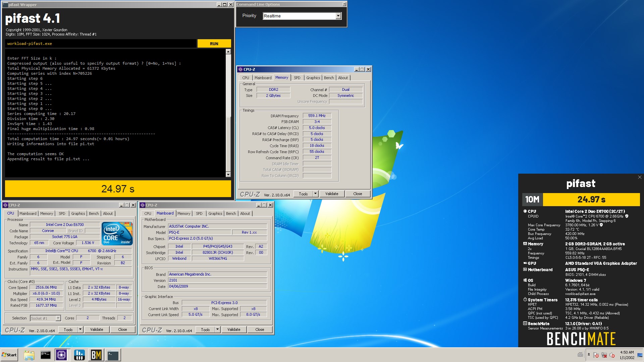Screen dimensions: 644x362
Task: Click the verified shield next to CPUID value
Action: click(627, 216)
